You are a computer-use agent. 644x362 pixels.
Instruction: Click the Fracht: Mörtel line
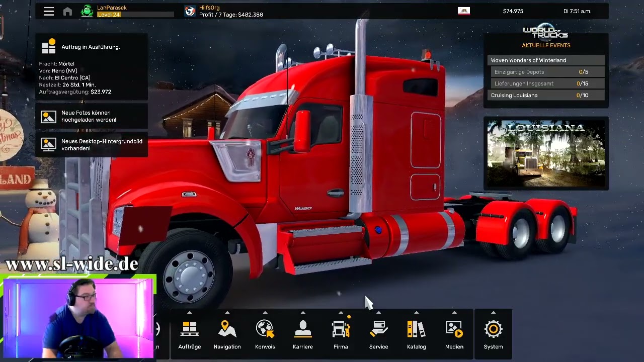(x=57, y=64)
